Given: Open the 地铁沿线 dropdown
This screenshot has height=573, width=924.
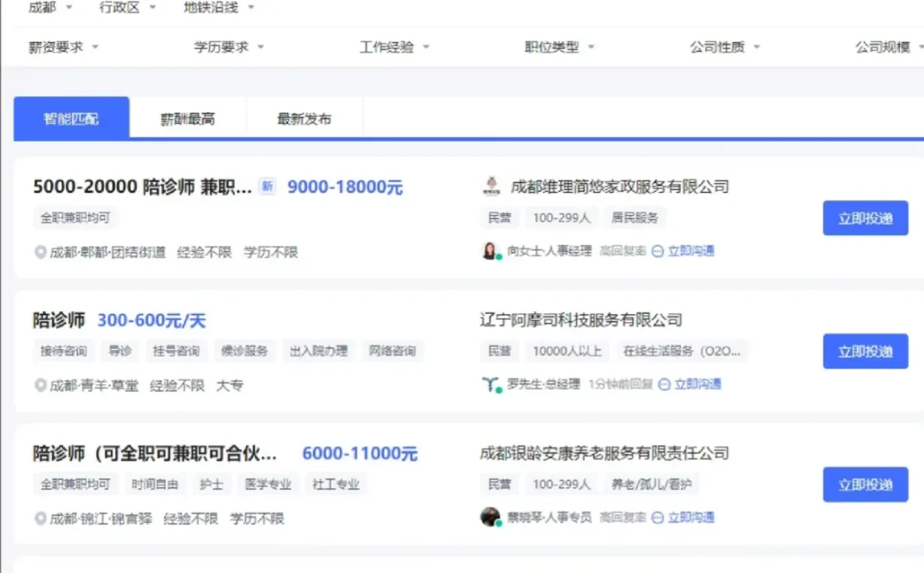Looking at the screenshot, I should click(212, 8).
